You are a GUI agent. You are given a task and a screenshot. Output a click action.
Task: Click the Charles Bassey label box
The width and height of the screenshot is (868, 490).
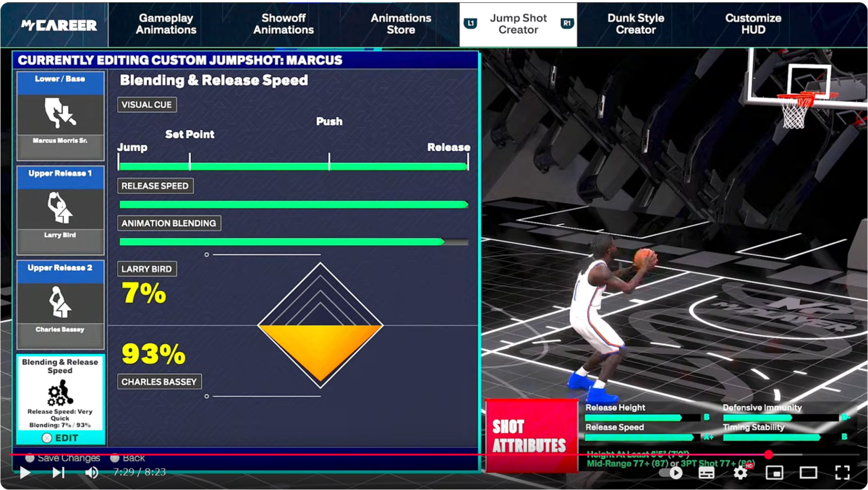pyautogui.click(x=159, y=382)
